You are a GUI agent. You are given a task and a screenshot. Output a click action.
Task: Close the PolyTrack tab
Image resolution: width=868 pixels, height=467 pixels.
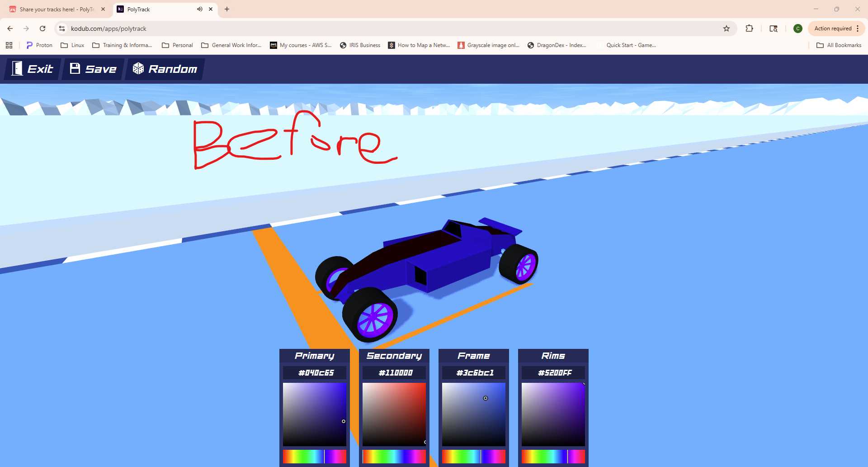(x=211, y=9)
